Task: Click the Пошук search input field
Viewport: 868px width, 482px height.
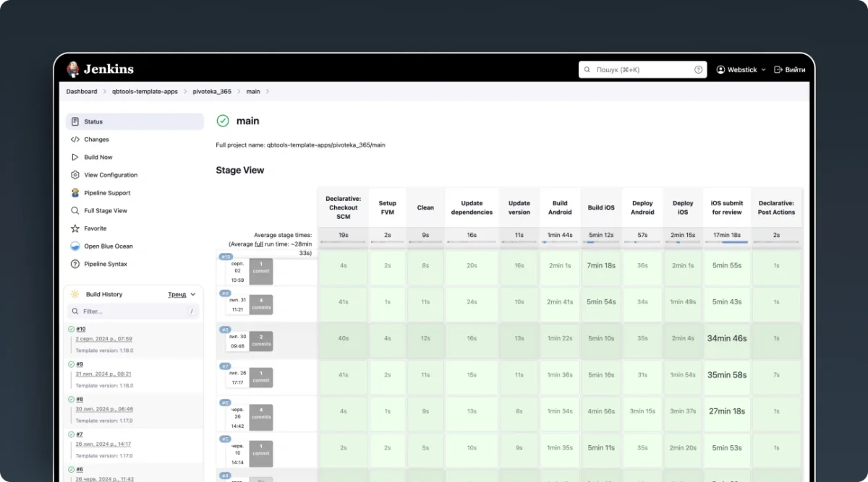Action: (x=642, y=69)
